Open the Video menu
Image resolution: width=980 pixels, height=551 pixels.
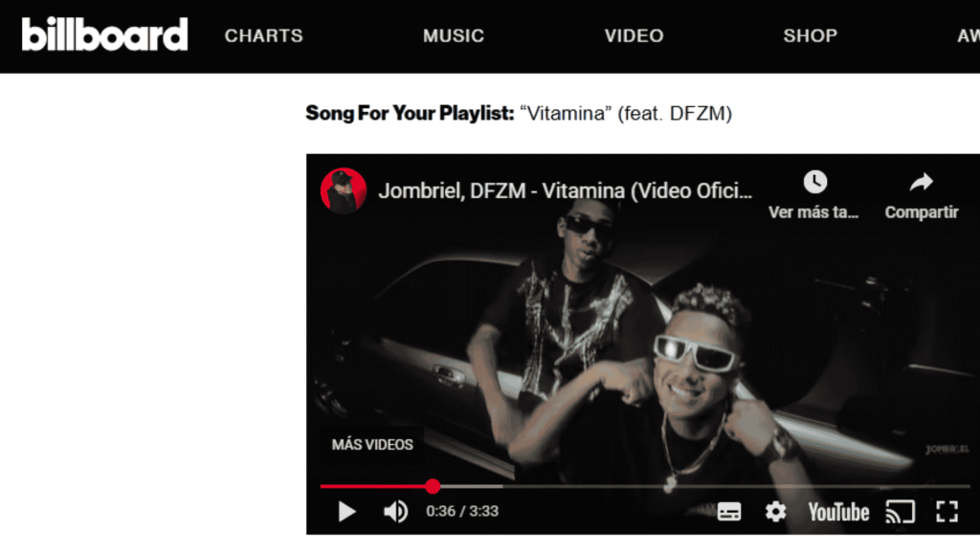pyautogui.click(x=634, y=35)
